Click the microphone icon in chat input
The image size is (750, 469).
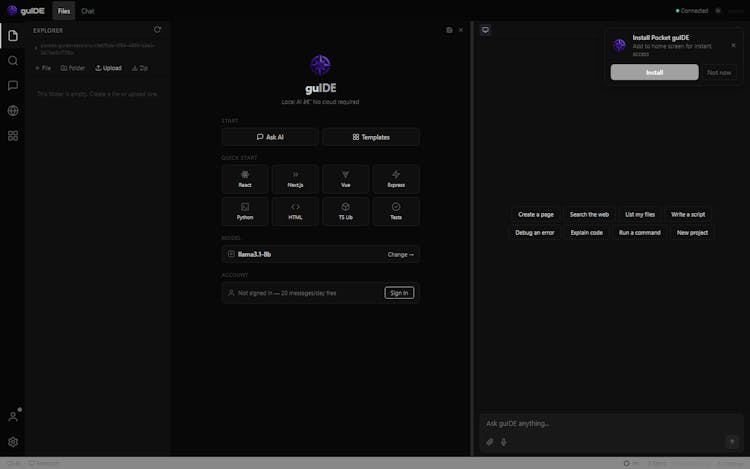point(504,442)
